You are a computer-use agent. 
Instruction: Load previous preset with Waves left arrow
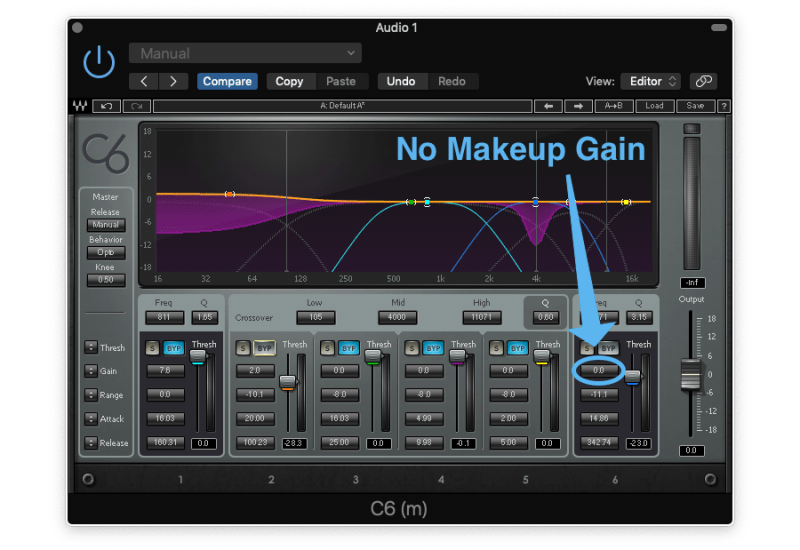[548, 106]
